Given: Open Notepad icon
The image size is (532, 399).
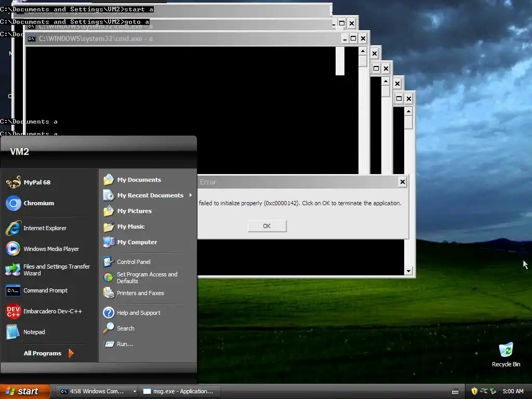Looking at the screenshot, I should (x=14, y=332).
